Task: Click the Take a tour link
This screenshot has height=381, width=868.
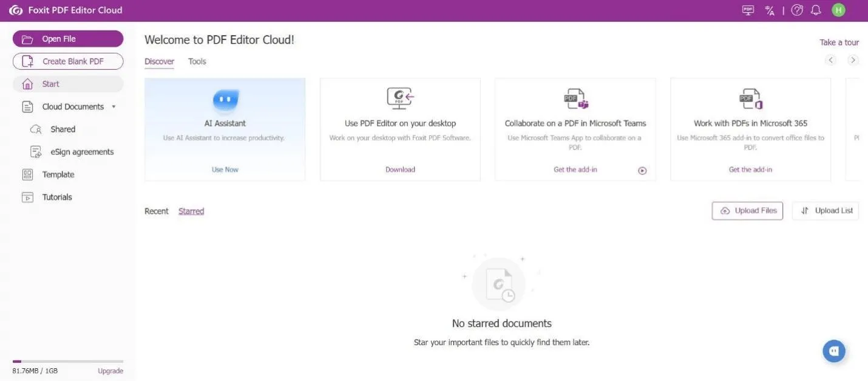Action: (x=839, y=43)
